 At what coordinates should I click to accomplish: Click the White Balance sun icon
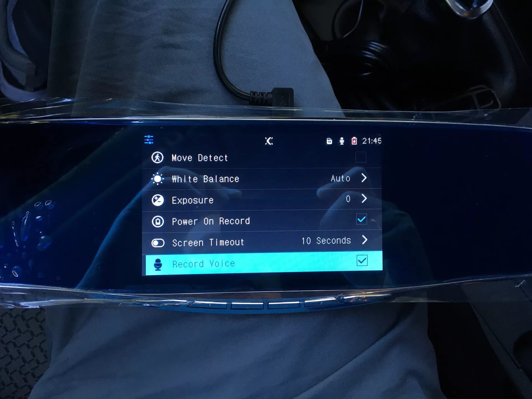158,179
